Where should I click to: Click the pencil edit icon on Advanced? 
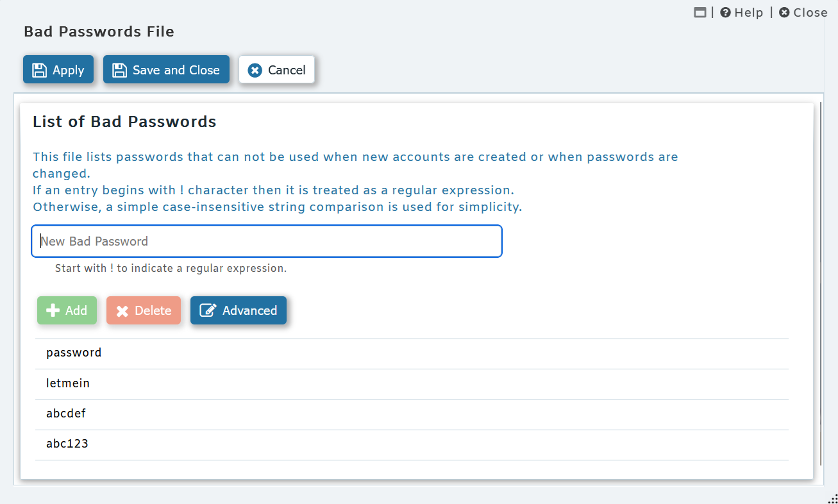(208, 310)
